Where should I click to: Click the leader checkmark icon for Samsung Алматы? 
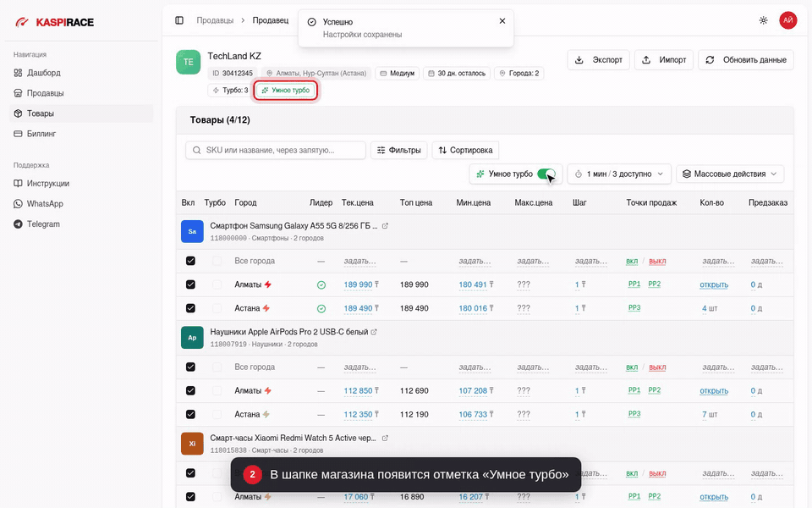[321, 285]
